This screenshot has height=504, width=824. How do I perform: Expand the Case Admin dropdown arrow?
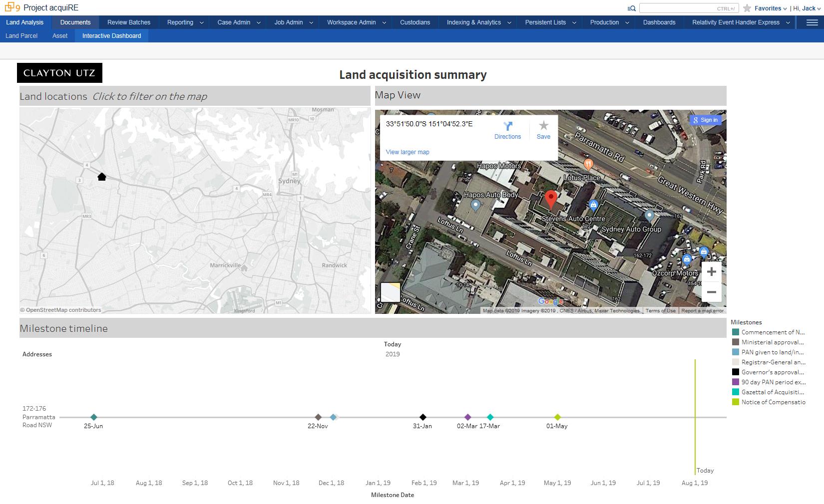point(259,23)
